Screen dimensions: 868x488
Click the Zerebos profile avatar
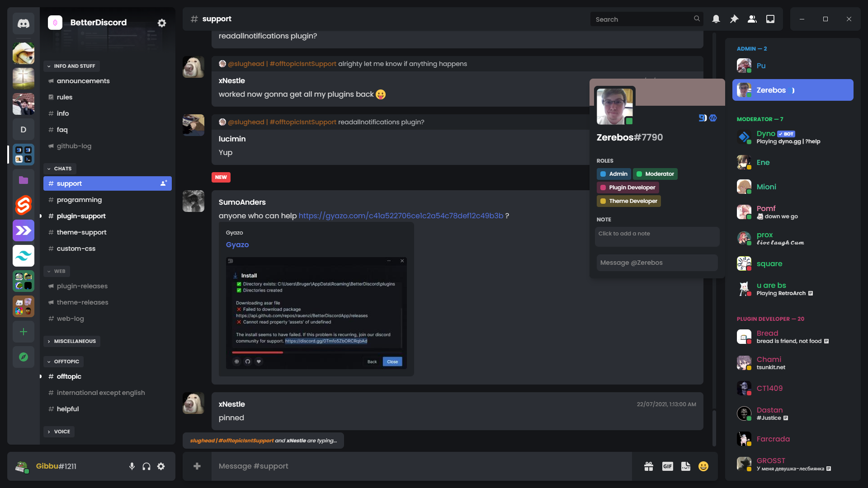615,106
